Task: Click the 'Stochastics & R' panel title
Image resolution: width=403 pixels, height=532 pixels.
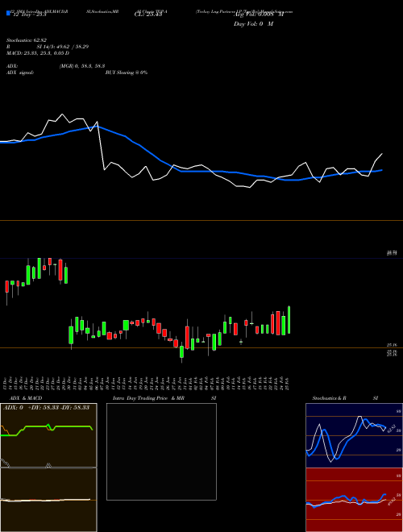Action: pyautogui.click(x=330, y=398)
